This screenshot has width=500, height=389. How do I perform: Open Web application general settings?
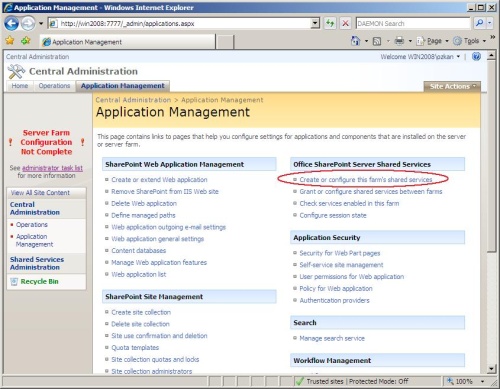157,239
